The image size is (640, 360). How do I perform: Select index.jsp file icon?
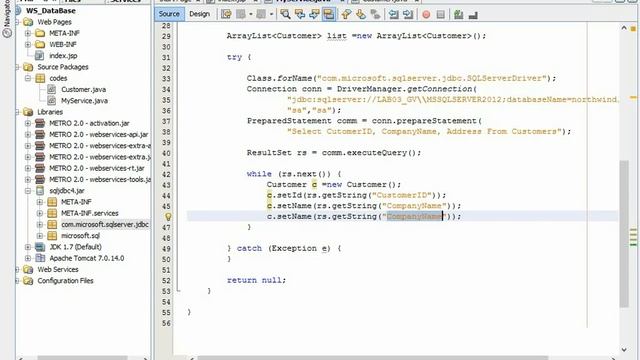click(x=40, y=56)
